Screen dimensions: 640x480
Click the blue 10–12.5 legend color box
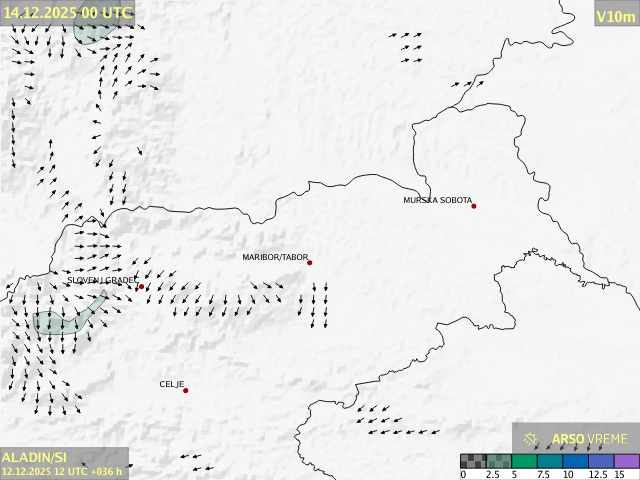tap(576, 462)
